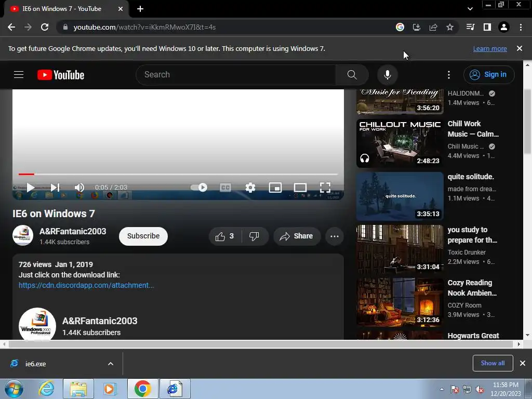Bookmark this tab with the star
This screenshot has width=532, height=399.
click(x=450, y=27)
